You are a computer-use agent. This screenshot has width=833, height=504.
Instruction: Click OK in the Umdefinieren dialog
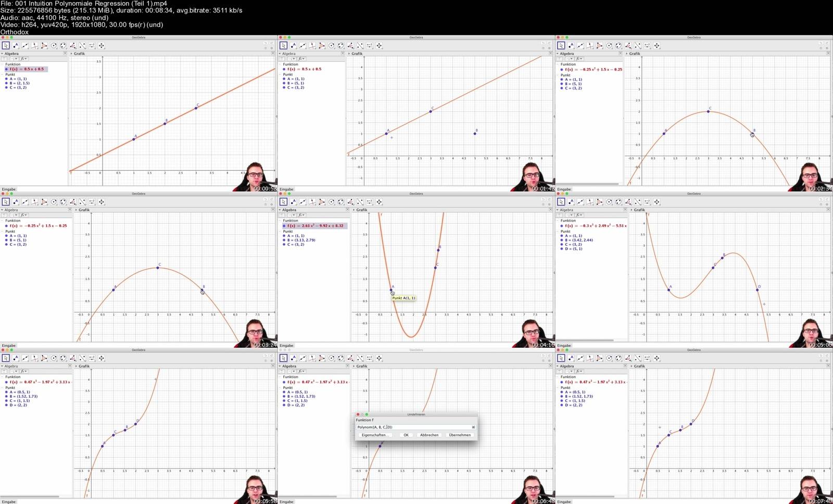pos(406,435)
